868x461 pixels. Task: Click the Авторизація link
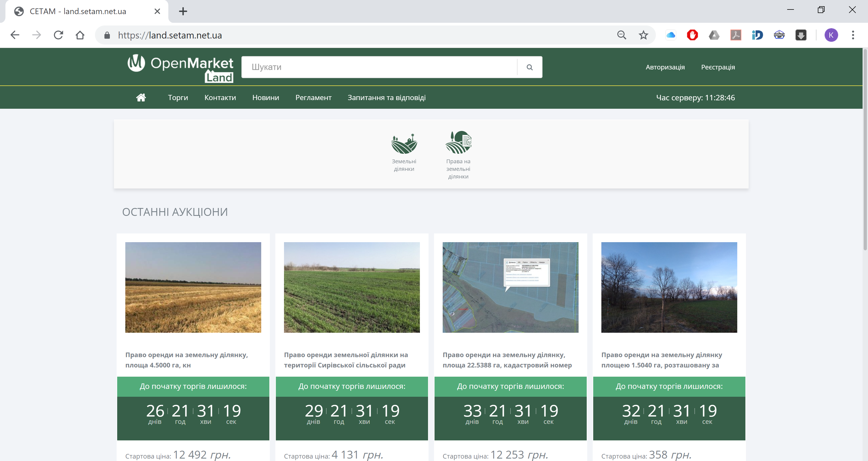[x=665, y=67]
